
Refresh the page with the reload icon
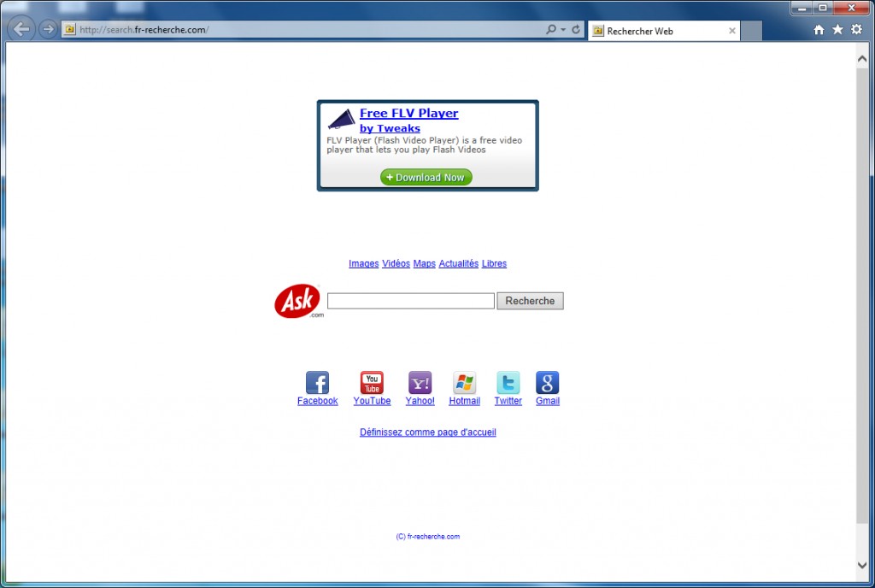pos(576,30)
